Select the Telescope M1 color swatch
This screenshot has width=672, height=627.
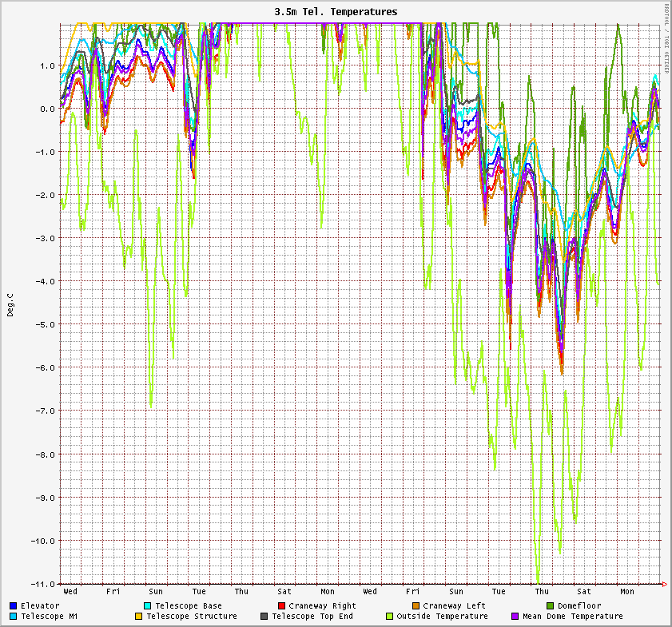click(14, 617)
